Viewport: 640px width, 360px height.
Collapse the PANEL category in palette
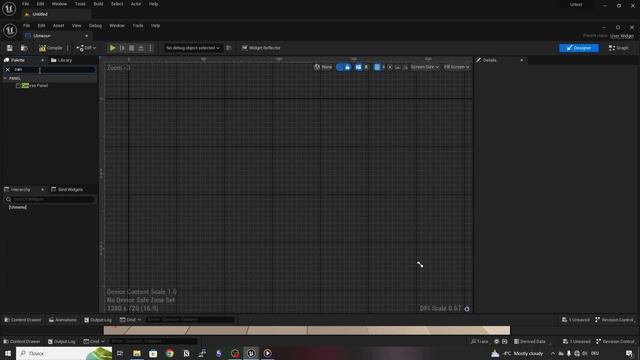[5, 78]
